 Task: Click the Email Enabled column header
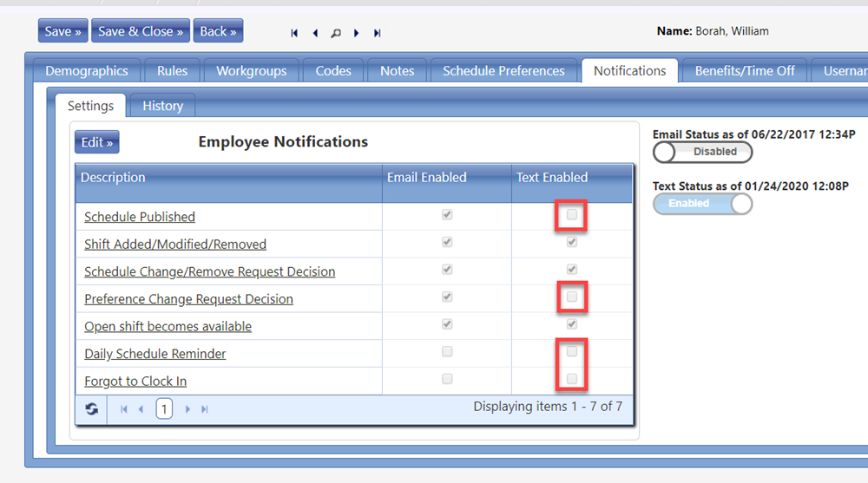click(447, 183)
